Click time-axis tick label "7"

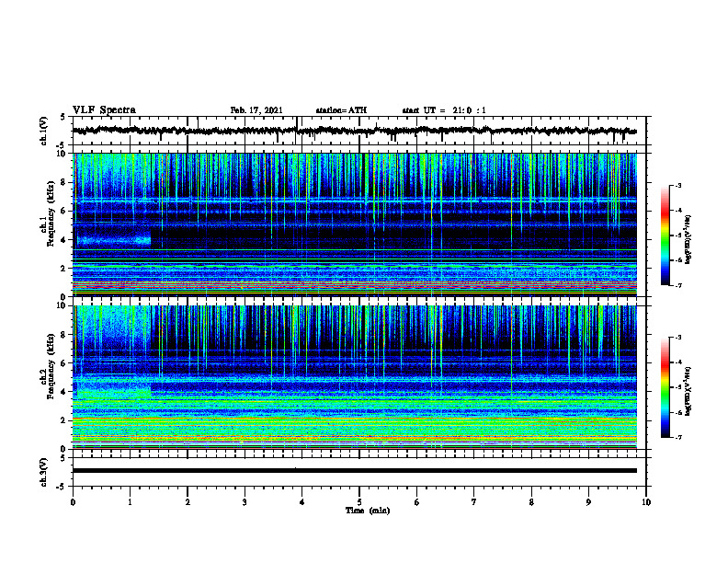tap(474, 502)
